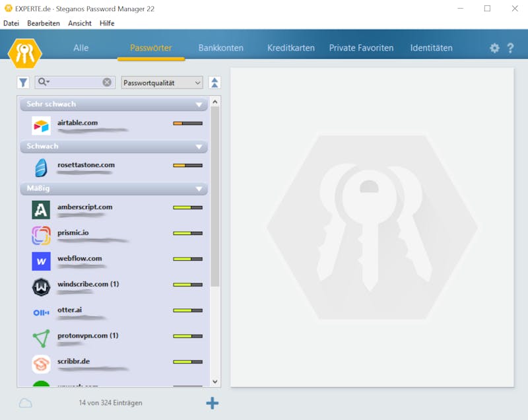Select the webflow.com entry name

pyautogui.click(x=80, y=258)
